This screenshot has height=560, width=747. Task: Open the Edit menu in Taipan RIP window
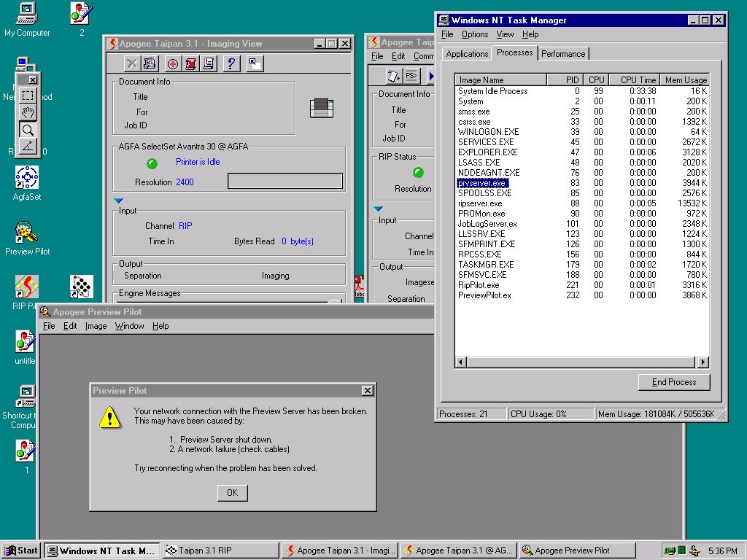click(x=398, y=56)
